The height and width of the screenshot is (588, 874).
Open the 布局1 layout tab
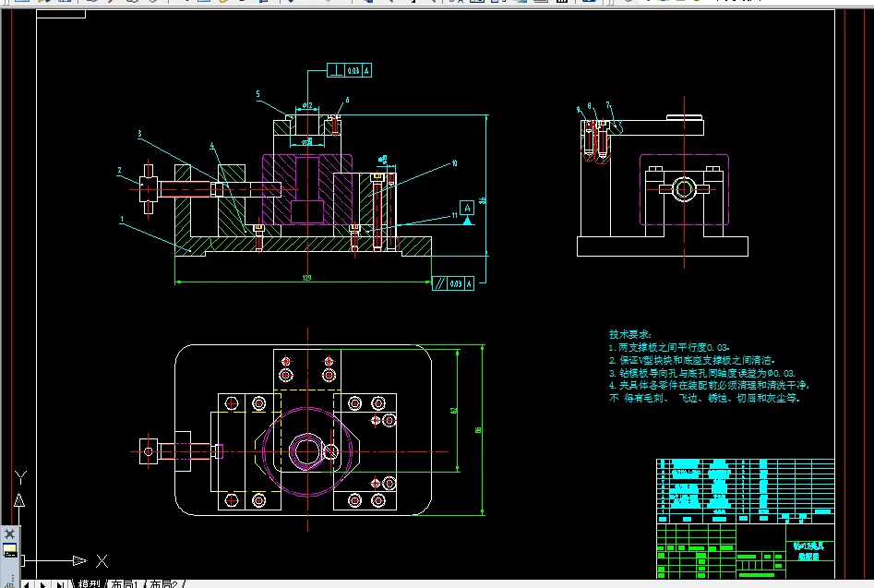pos(125,583)
